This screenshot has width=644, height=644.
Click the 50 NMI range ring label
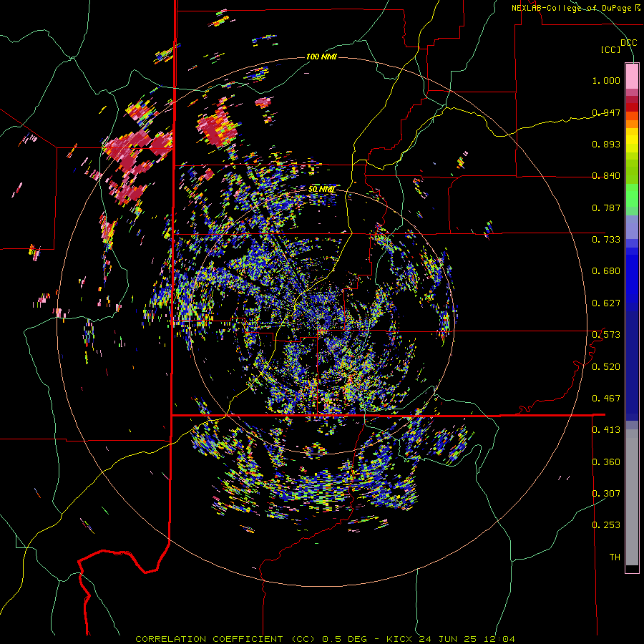point(321,190)
